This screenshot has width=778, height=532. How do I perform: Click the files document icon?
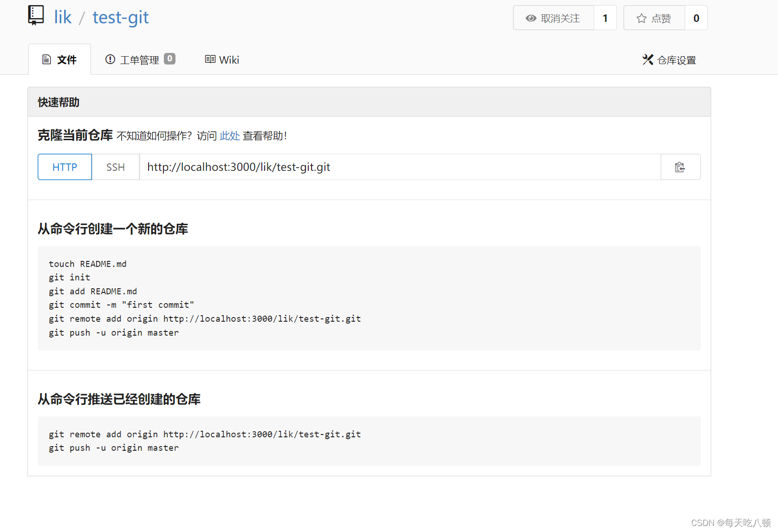tap(46, 59)
